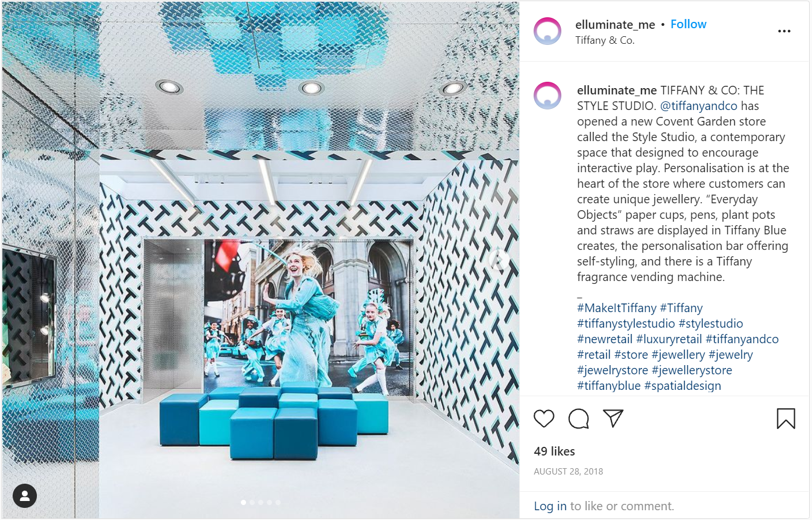This screenshot has height=520, width=812.
Task: Open the #MakeItTiffany hashtag
Action: point(617,308)
